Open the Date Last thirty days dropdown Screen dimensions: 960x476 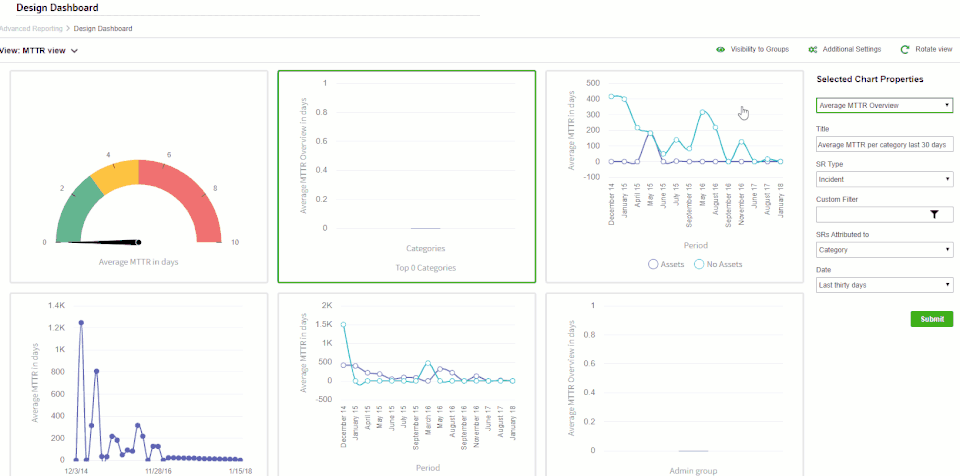click(885, 285)
